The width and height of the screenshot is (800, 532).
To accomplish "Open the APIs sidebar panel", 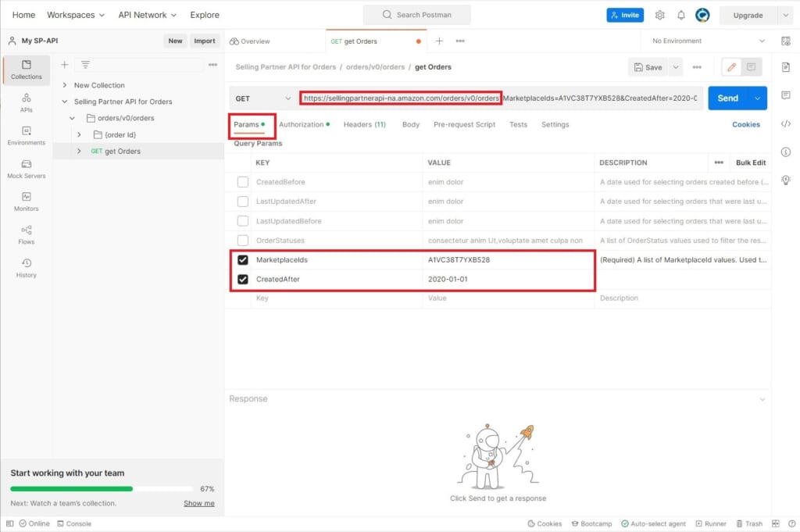I will 27,102.
